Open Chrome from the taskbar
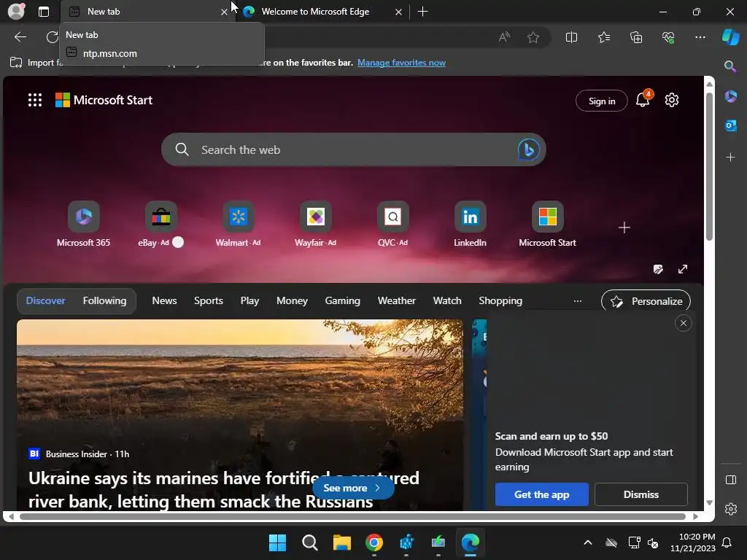Image resolution: width=747 pixels, height=560 pixels. click(374, 542)
